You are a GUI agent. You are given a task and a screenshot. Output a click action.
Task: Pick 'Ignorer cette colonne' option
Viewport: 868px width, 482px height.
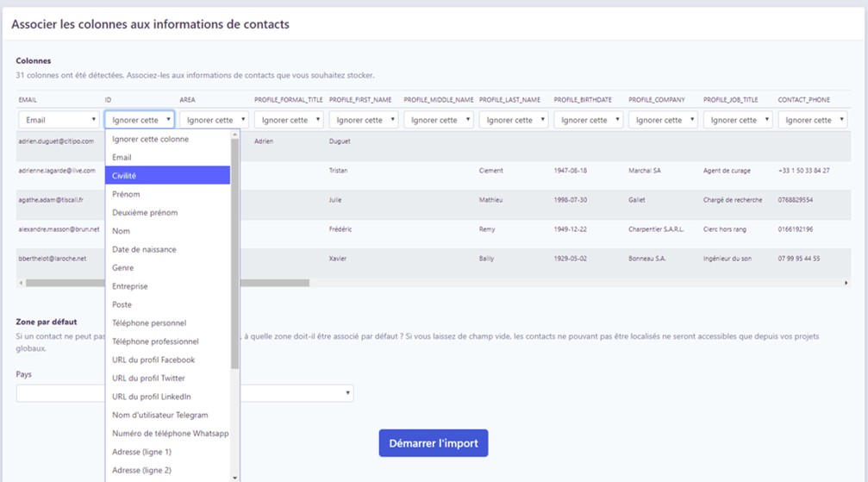[x=168, y=139]
